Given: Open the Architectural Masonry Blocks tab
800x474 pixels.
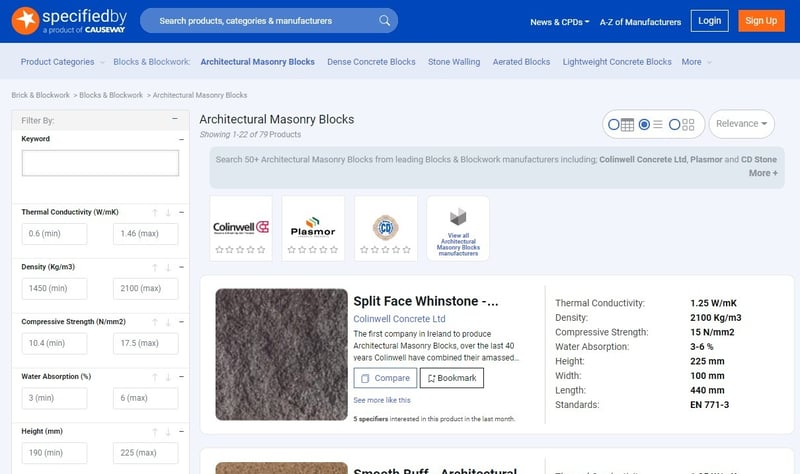Looking at the screenshot, I should tap(257, 62).
